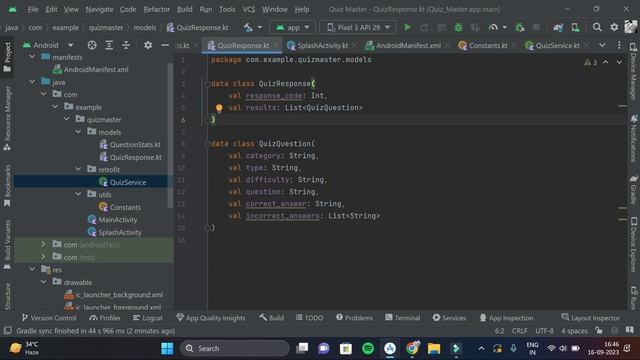
Task: Open Chrome from the taskbar
Action: pos(412,348)
